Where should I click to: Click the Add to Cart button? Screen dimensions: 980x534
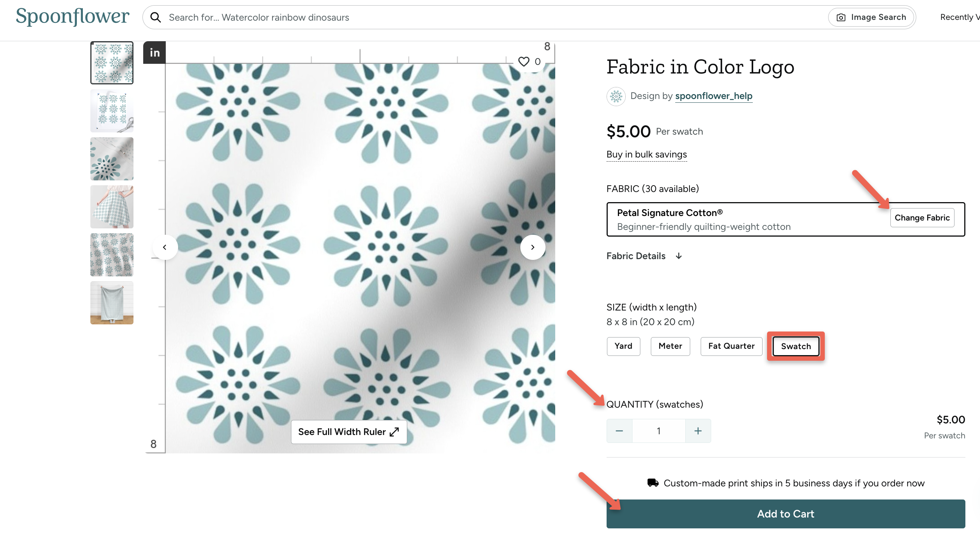tap(785, 513)
